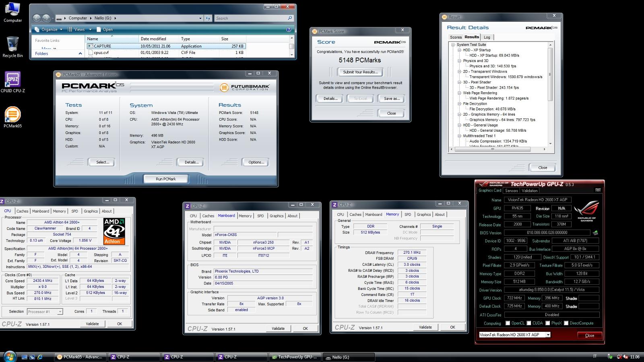The height and width of the screenshot is (362, 644).
Task: Open the Recycle Bin icon
Action: click(12, 47)
